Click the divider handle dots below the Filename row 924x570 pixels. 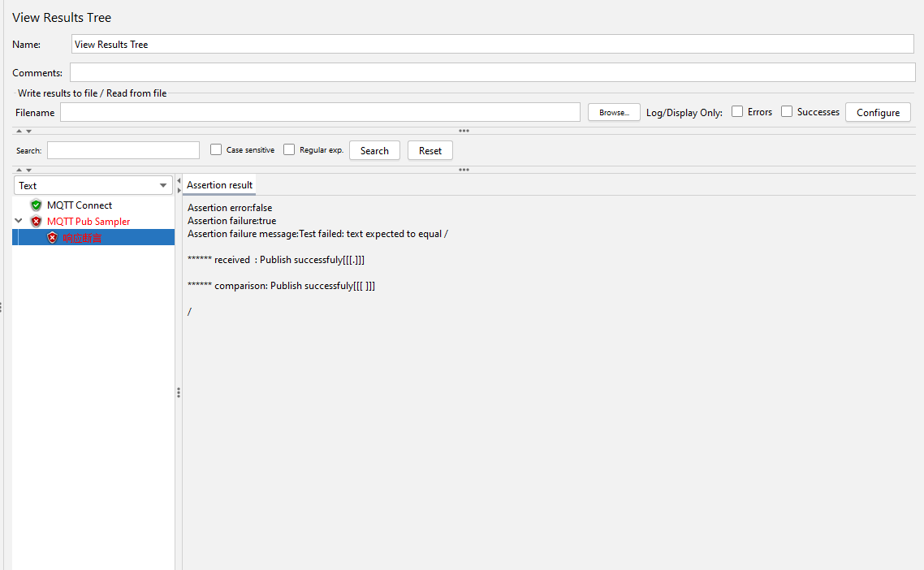point(464,131)
